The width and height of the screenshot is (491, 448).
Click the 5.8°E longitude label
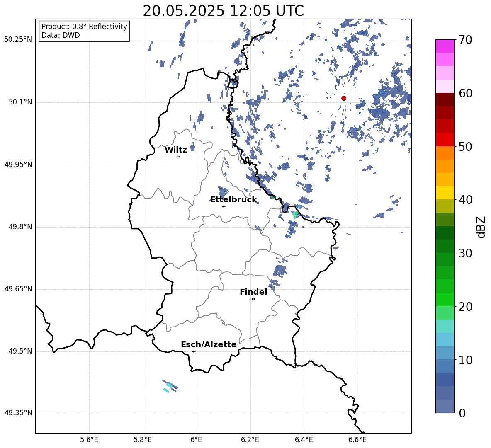pyautogui.click(x=143, y=440)
